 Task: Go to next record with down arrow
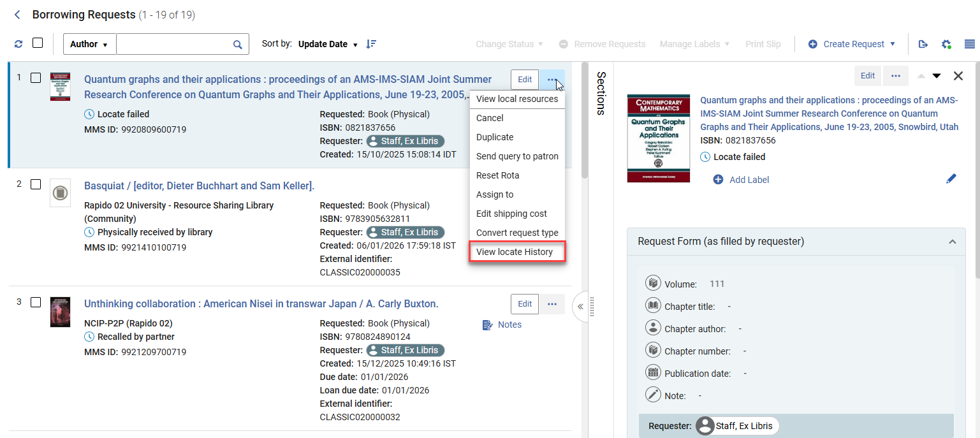pyautogui.click(x=937, y=76)
